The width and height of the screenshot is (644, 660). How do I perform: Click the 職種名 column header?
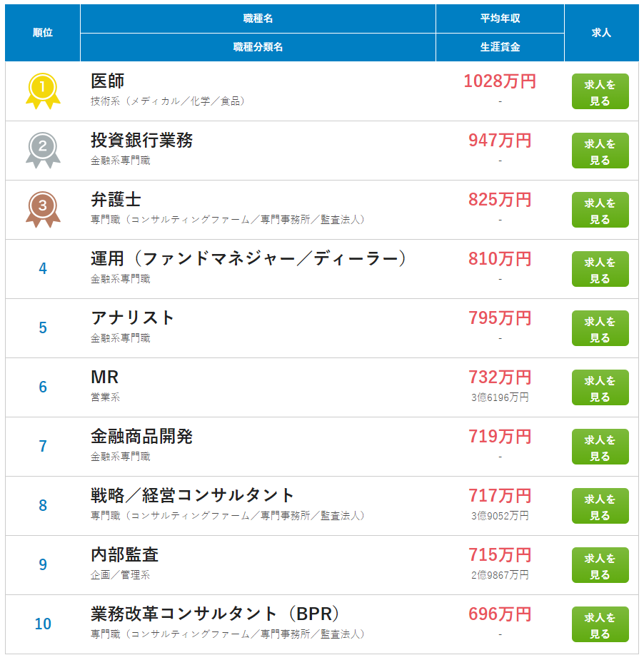coord(258,19)
